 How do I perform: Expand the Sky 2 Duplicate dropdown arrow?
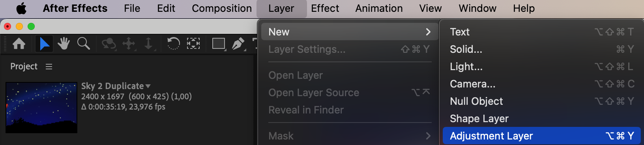[x=148, y=86]
